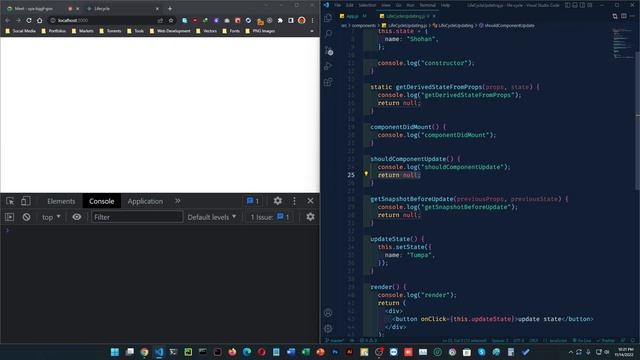This screenshot has width=640, height=360.
Task: Click the VS Code minimap
Action: pos(622,44)
